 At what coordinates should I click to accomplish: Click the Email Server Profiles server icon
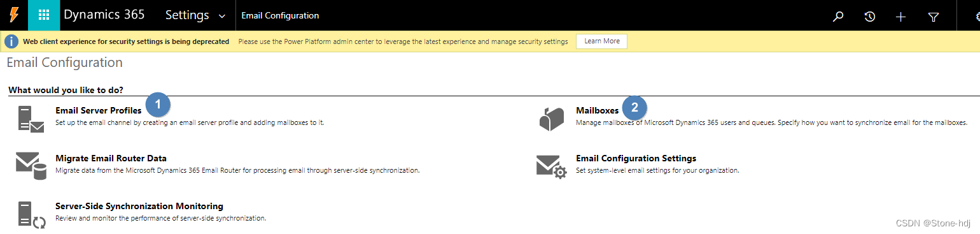pos(31,119)
